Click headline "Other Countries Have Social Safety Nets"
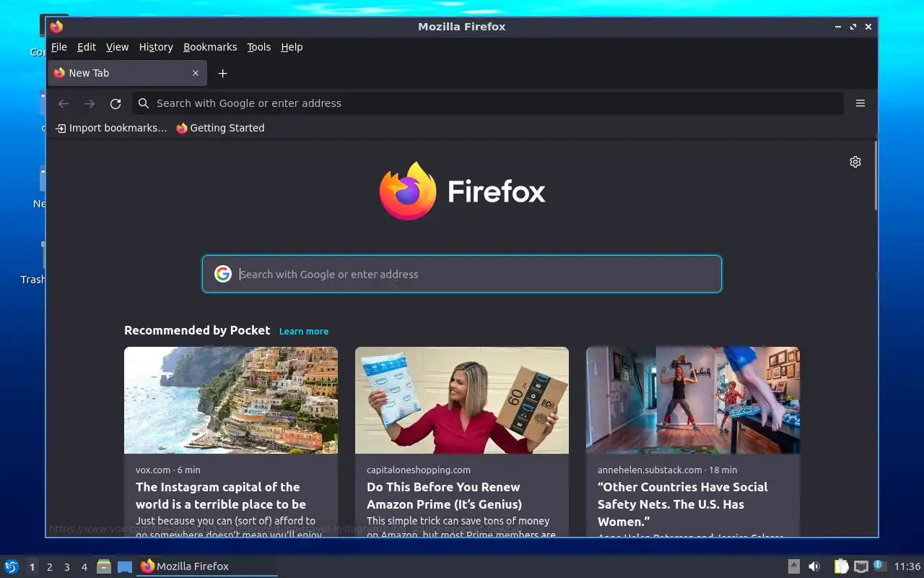Viewport: 924px width, 578px height. pos(682,504)
